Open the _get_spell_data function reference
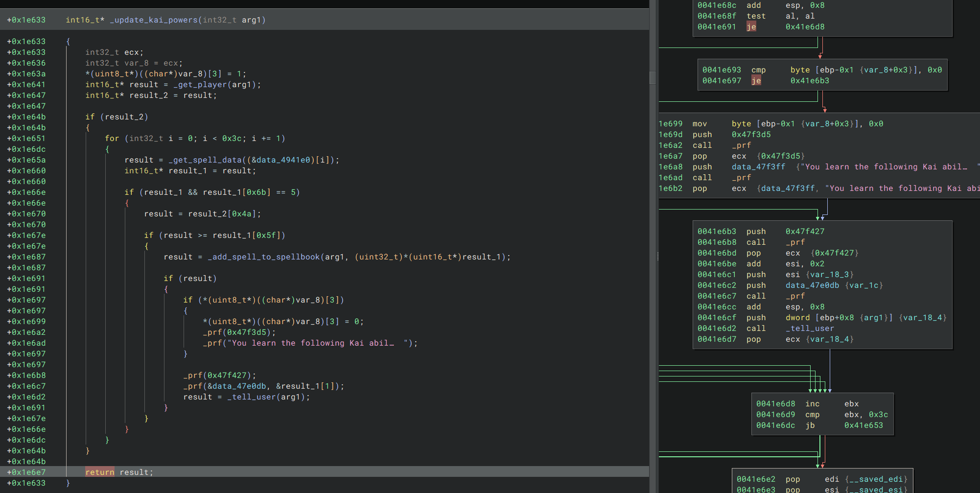The height and width of the screenshot is (493, 980). pyautogui.click(x=205, y=160)
